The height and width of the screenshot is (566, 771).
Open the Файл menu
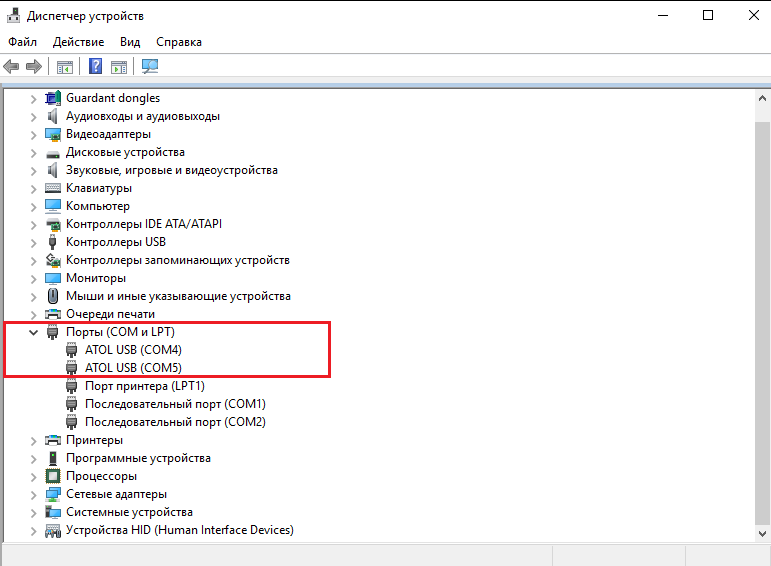point(22,42)
